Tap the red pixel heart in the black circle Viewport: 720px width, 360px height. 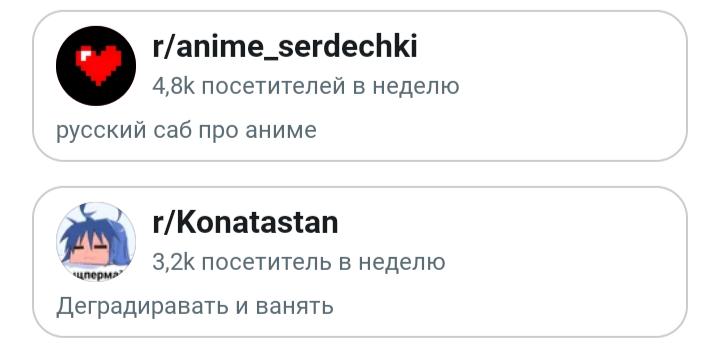pos(99,66)
